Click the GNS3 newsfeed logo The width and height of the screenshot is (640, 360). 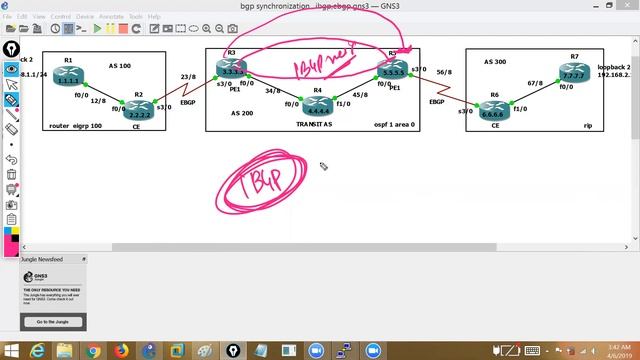click(35, 277)
